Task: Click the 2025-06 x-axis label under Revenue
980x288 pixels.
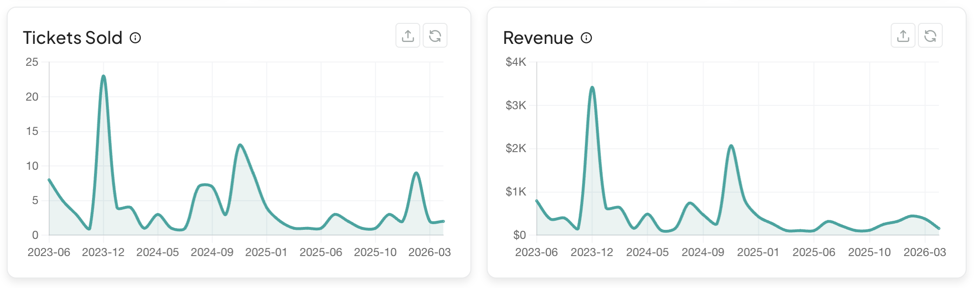Action: tap(814, 252)
